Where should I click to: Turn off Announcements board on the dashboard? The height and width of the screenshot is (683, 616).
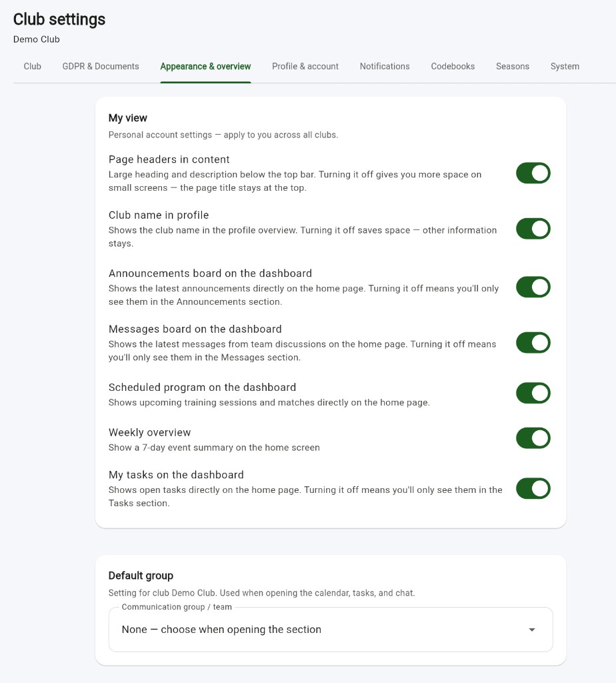click(x=533, y=287)
